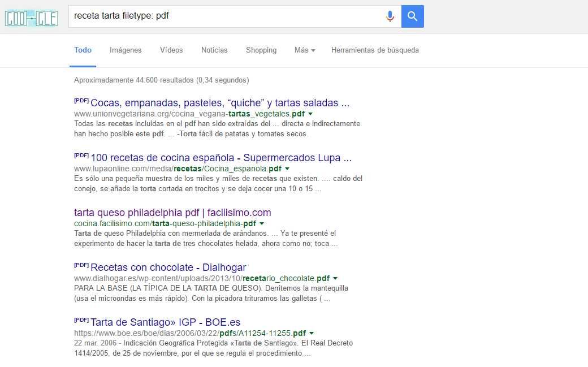Go to the Noticias tab
588x367 pixels.
(x=214, y=50)
